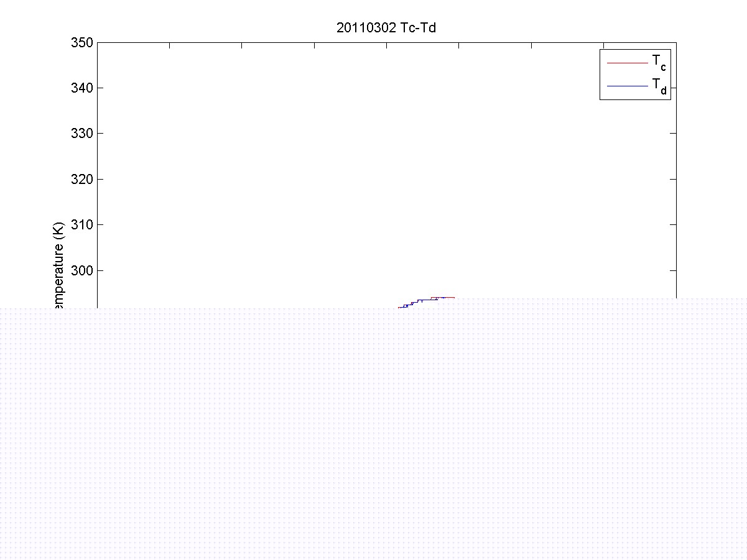Click the Td text label in legend
747x560 pixels.
pyautogui.click(x=659, y=86)
